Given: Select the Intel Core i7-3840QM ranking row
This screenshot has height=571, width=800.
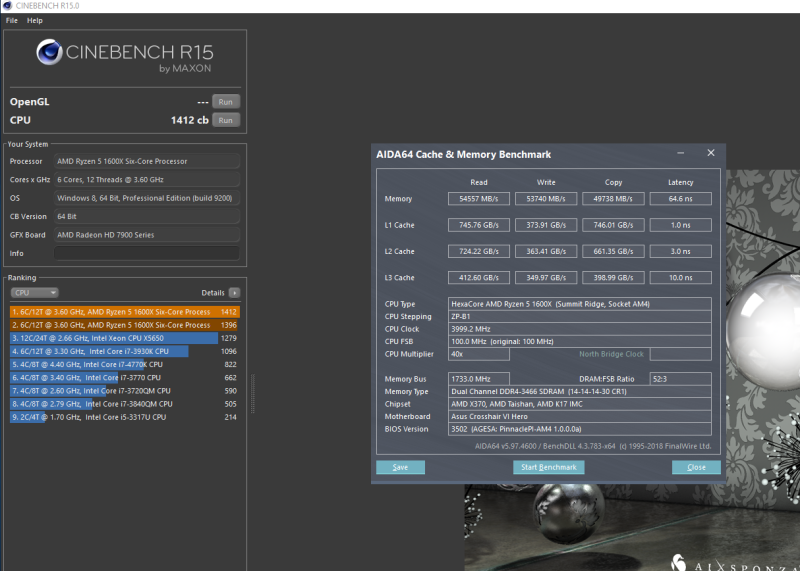Looking at the screenshot, I should [x=124, y=404].
